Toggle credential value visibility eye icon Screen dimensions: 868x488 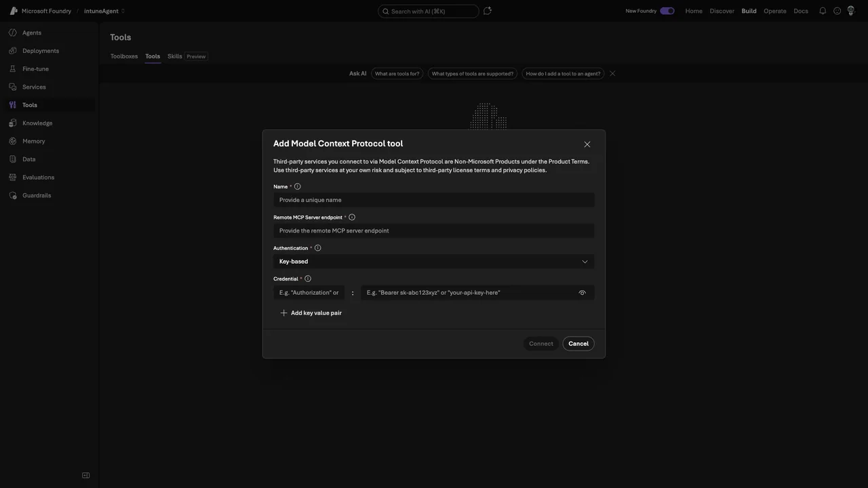(582, 293)
